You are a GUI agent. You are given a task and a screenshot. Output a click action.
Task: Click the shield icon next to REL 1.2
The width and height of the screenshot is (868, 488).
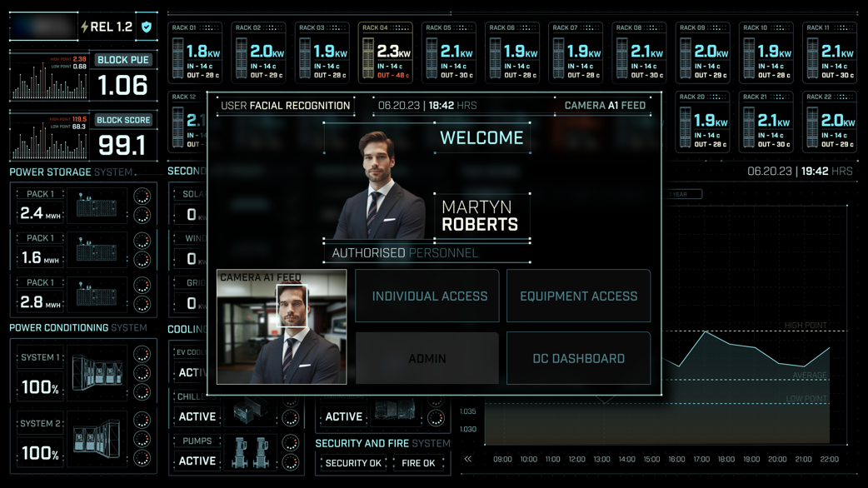tap(146, 27)
